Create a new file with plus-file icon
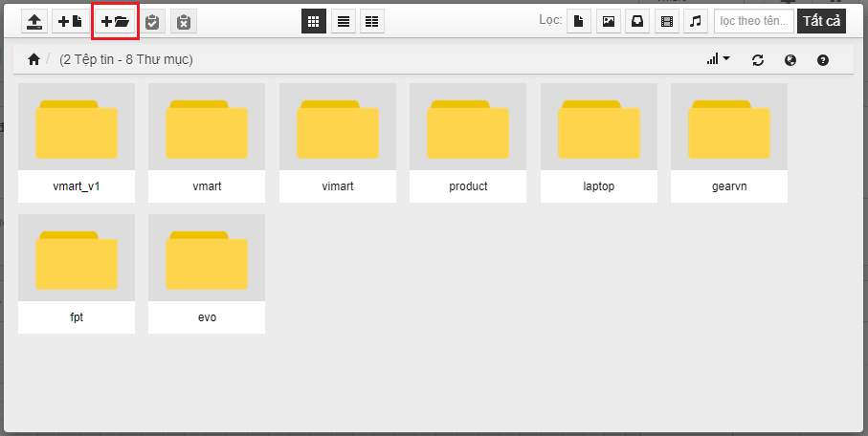This screenshot has width=868, height=436. click(x=71, y=22)
